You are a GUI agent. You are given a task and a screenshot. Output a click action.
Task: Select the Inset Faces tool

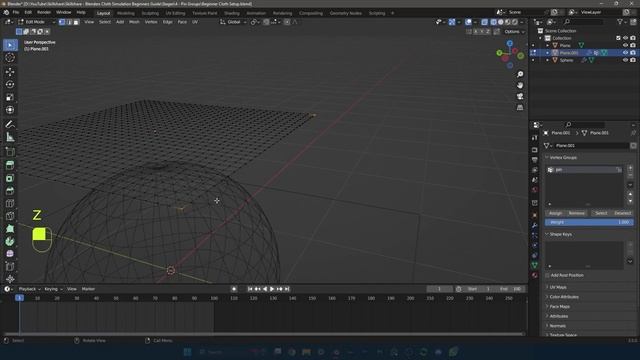pos(10,178)
